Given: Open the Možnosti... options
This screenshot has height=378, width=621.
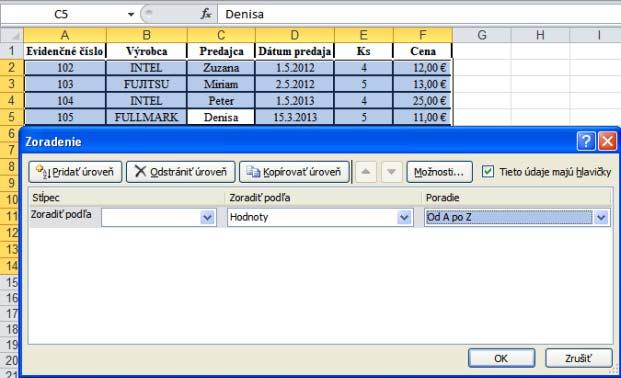Looking at the screenshot, I should [x=439, y=172].
